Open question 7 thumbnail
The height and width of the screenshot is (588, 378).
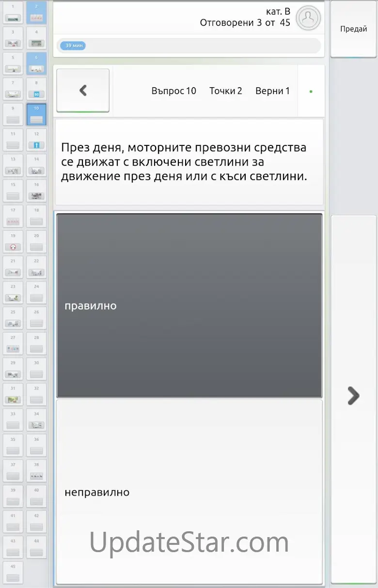click(13, 89)
